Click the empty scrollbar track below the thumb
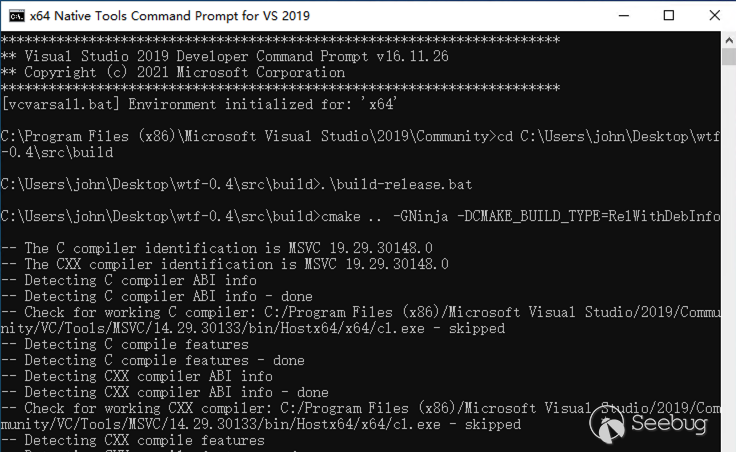Screen dimensions: 736x452 [729, 258]
